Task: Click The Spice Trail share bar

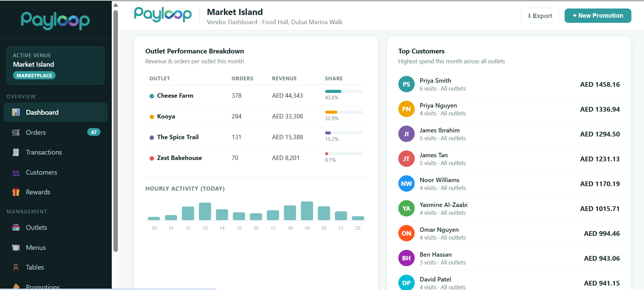Action: coord(344,133)
